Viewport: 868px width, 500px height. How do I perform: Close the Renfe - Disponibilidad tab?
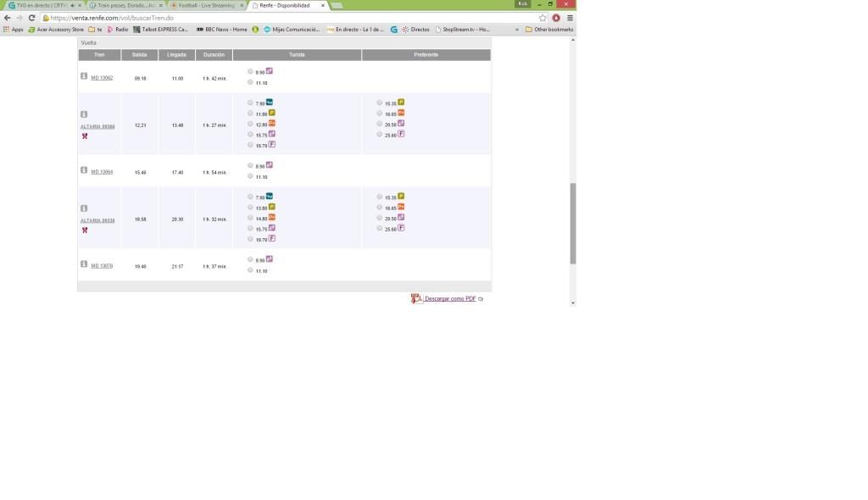point(323,6)
